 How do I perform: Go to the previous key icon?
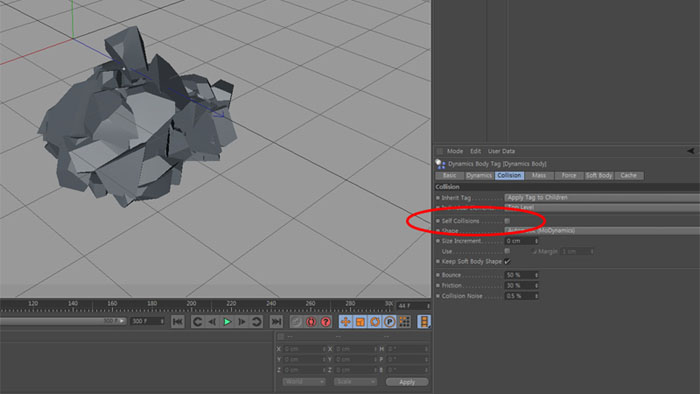tap(197, 321)
